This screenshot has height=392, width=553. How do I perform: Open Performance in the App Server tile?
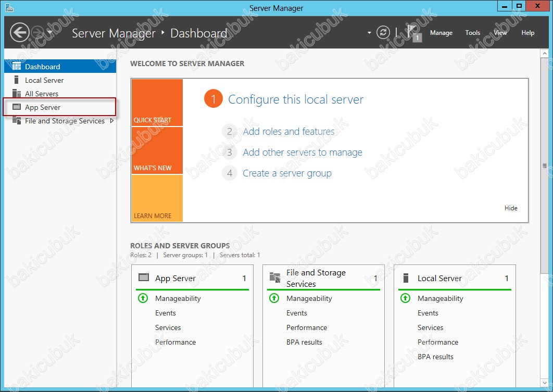(175, 342)
